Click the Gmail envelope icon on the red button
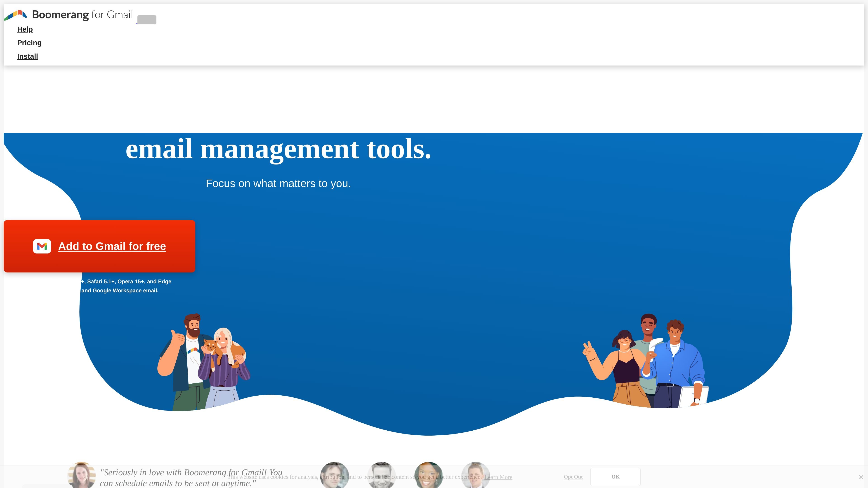868x488 pixels. click(x=42, y=246)
